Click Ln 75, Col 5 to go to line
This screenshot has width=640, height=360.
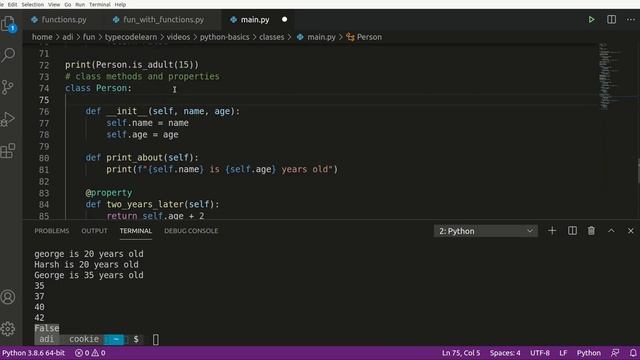461,353
